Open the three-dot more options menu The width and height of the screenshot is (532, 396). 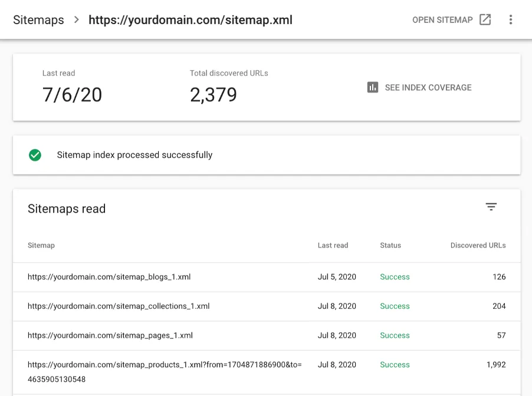click(511, 20)
